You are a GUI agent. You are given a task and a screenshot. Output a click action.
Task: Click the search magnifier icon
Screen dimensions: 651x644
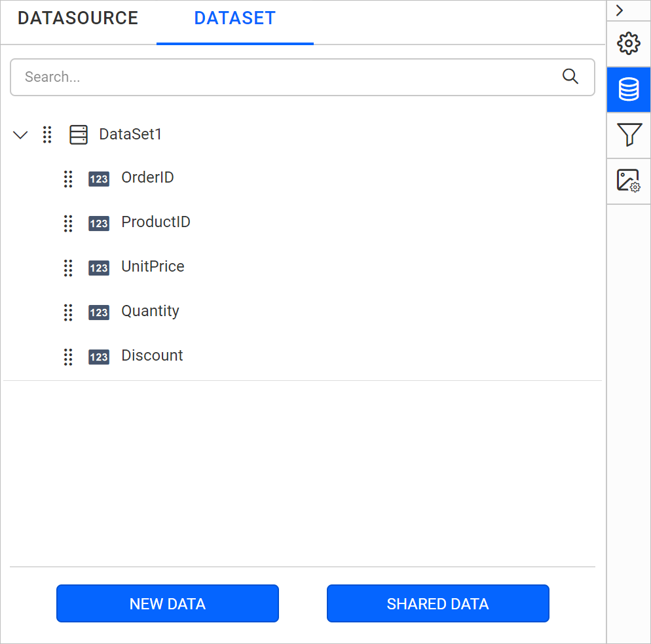570,77
